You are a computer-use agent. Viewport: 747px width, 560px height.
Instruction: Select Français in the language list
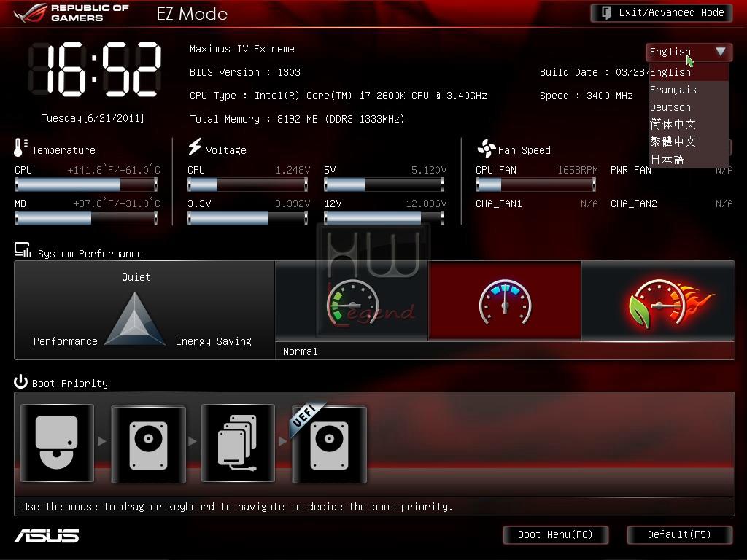click(x=689, y=90)
